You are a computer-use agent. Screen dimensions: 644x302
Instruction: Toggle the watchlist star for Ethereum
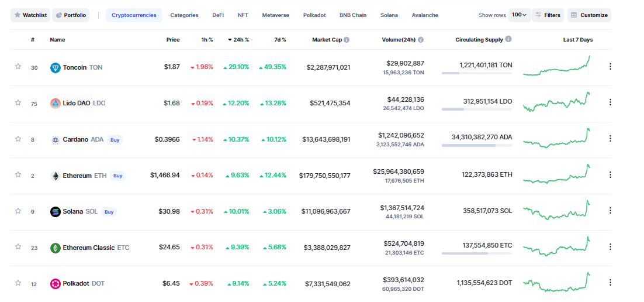[x=18, y=174]
